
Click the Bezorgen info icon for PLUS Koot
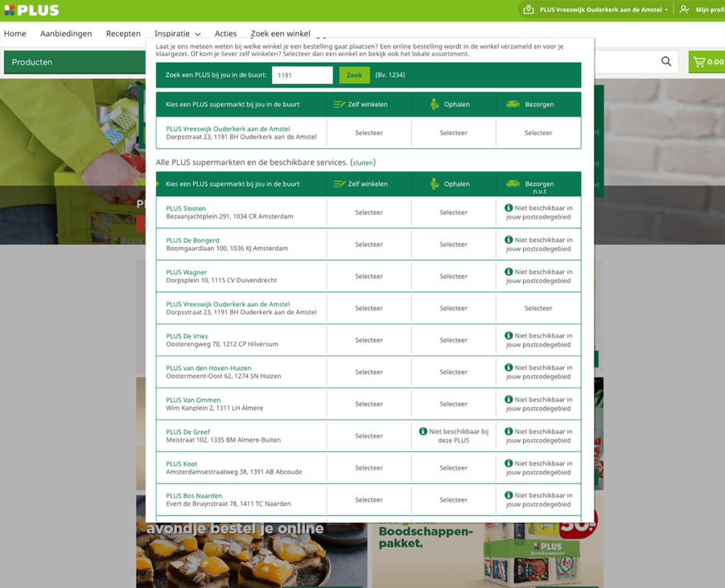pyautogui.click(x=508, y=463)
